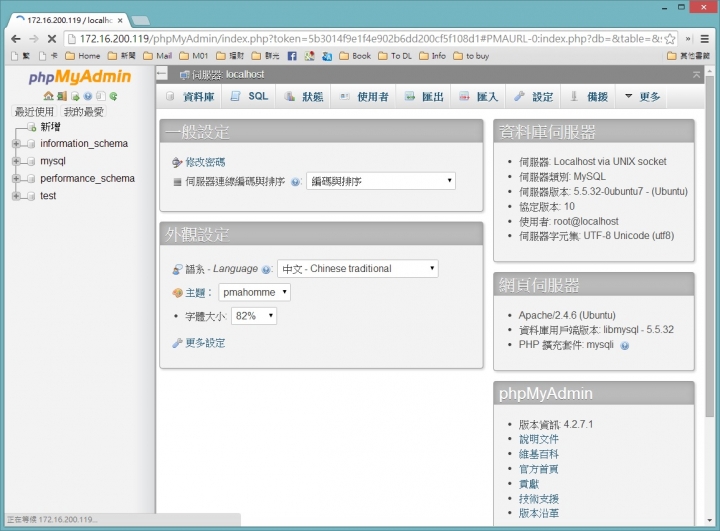Viewport: 720px width, 531px height.
Task: Click the browser address bar URL
Action: coord(370,39)
